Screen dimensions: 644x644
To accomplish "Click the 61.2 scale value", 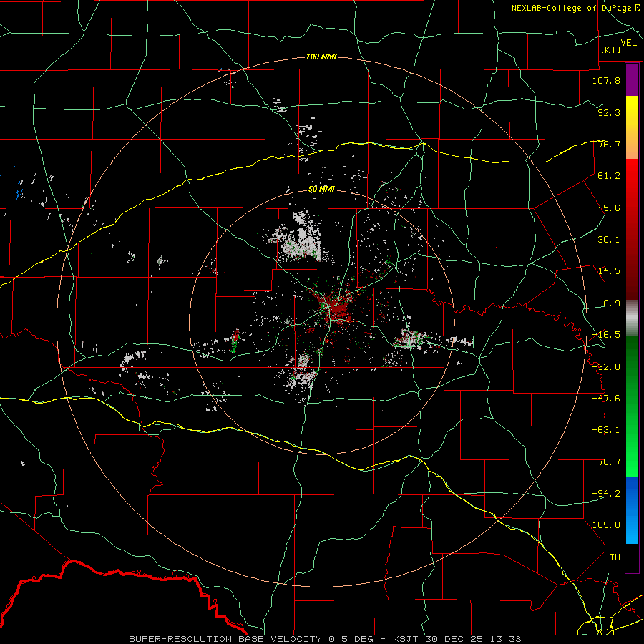I will (609, 176).
